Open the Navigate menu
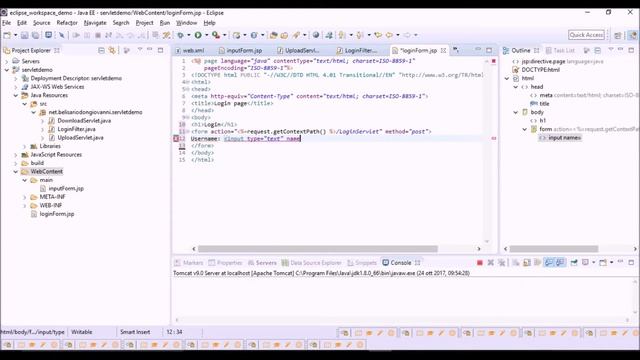The height and width of the screenshot is (360, 640). [95, 23]
